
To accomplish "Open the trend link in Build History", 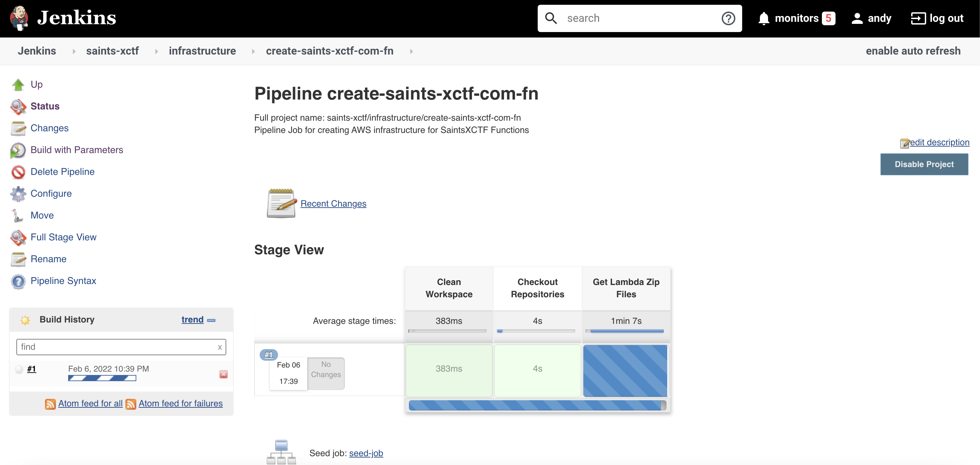I will [x=192, y=320].
